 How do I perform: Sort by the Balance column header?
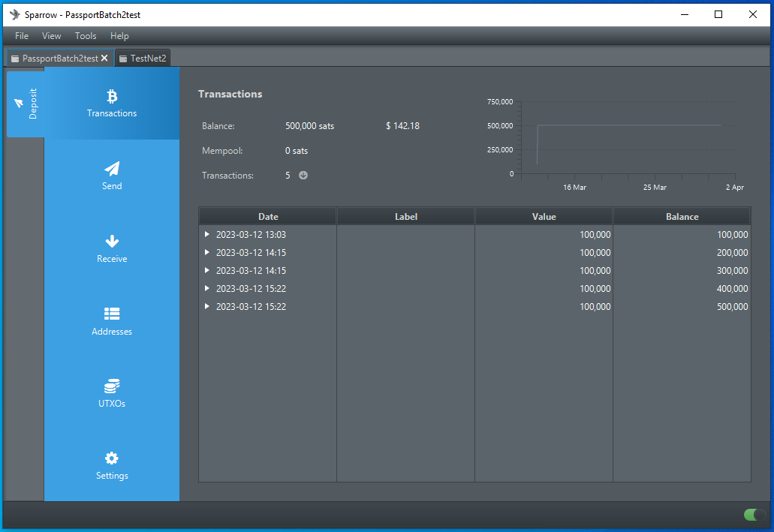[682, 217]
